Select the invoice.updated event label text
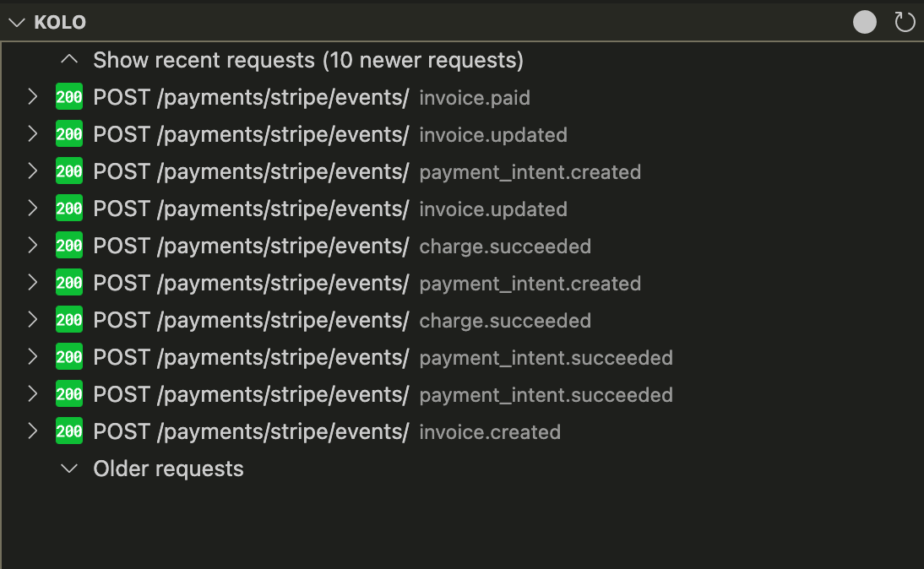 492,134
